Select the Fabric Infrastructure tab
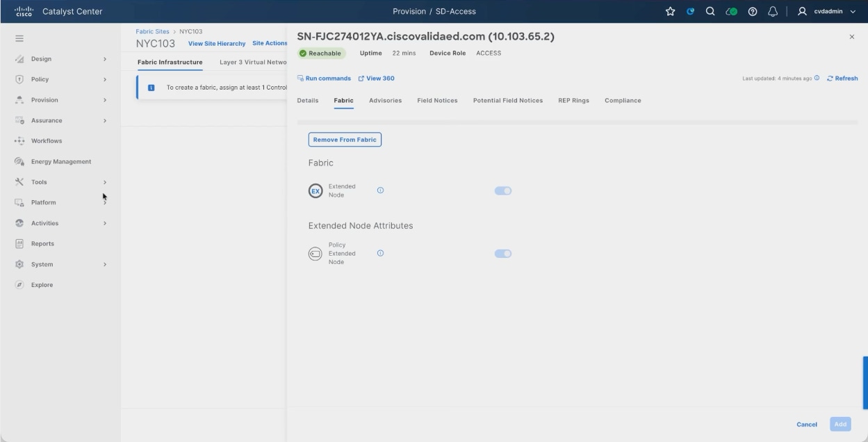Image resolution: width=868 pixels, height=442 pixels. pyautogui.click(x=170, y=63)
